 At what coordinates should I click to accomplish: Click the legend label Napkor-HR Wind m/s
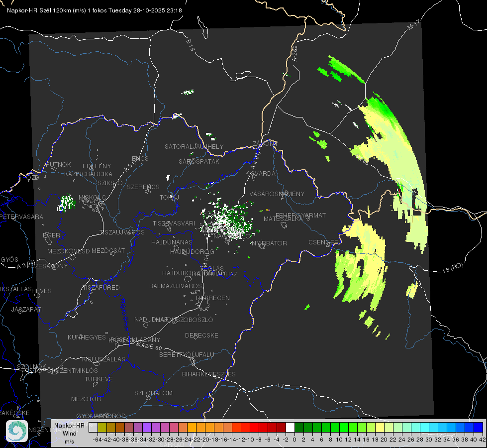[x=69, y=433]
